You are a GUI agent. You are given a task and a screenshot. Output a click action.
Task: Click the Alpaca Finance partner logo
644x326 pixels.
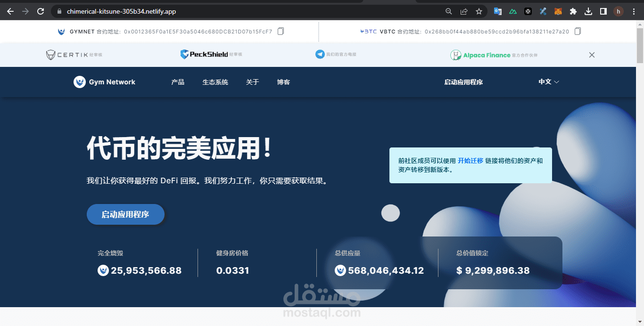click(481, 55)
